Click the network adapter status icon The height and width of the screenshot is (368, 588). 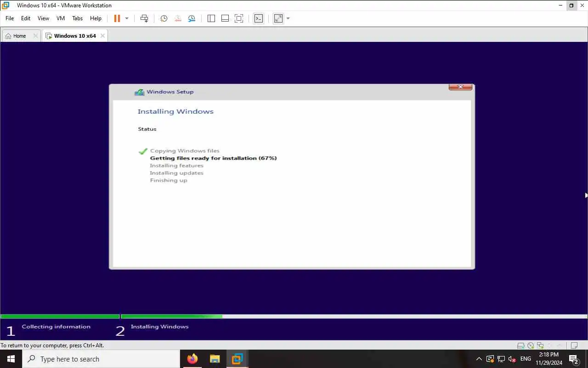click(x=540, y=345)
